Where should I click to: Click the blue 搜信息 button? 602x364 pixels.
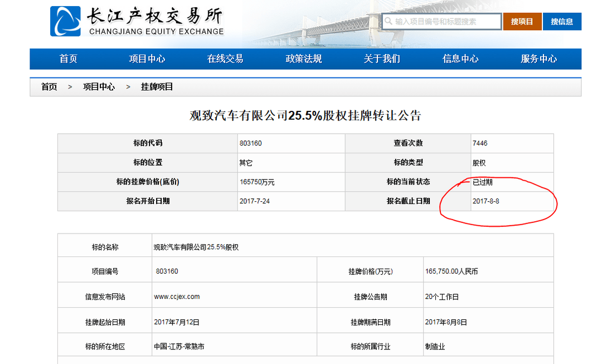[x=562, y=22]
